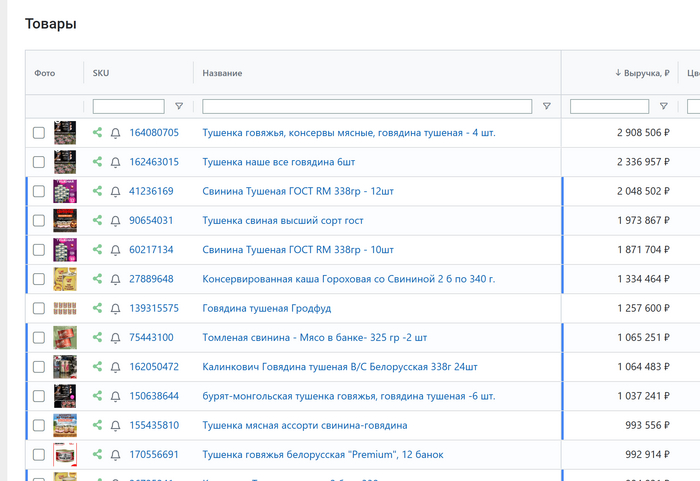This screenshot has width=700, height=481.
Task: Click share icon for SKU 41236169
Action: tap(98, 191)
